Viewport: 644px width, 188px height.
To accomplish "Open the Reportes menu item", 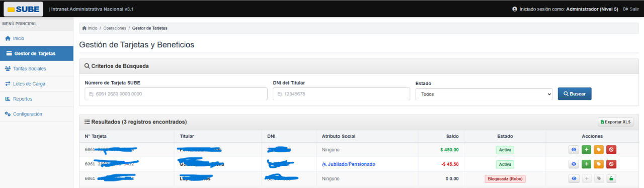I will tap(36, 99).
